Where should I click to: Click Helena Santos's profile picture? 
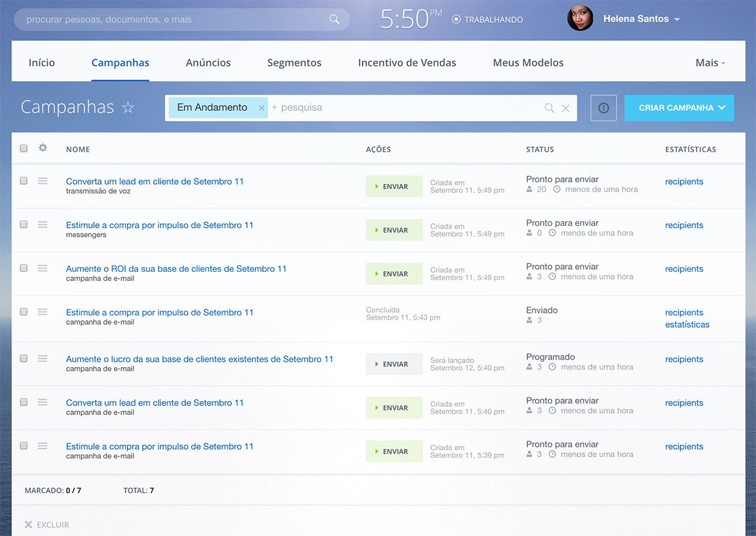(580, 19)
